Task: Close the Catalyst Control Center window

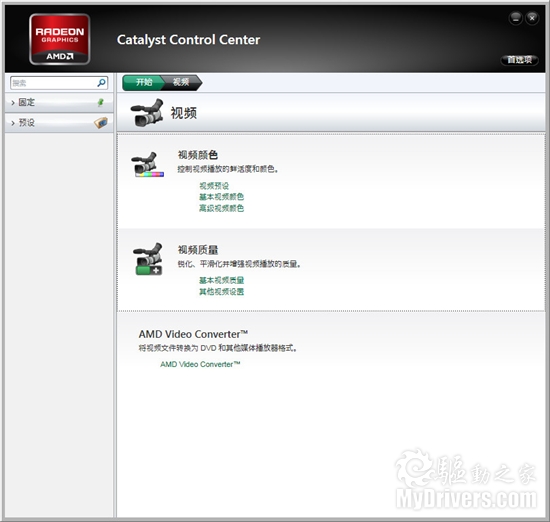Action: [532, 18]
